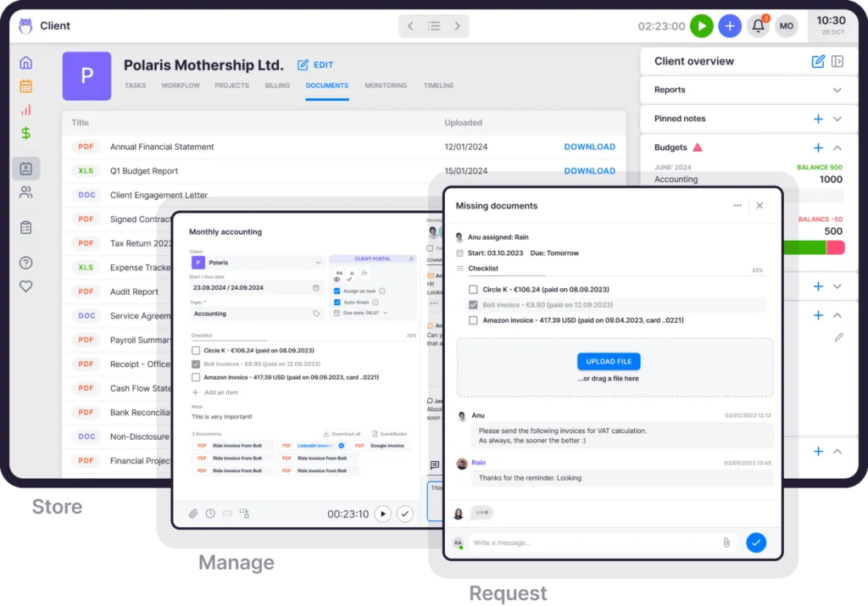Screen dimensions: 868x606
Task: Click the clock icon in Monthly accounting footer
Action: click(x=210, y=514)
